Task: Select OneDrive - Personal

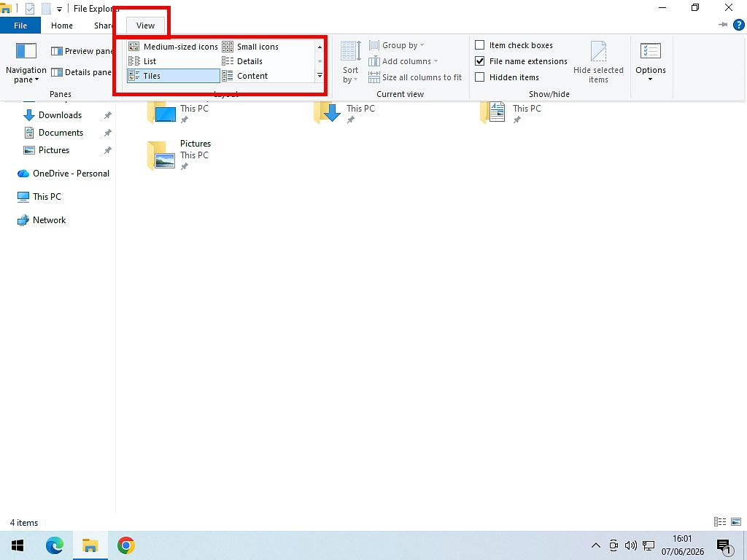Action: pyautogui.click(x=63, y=174)
